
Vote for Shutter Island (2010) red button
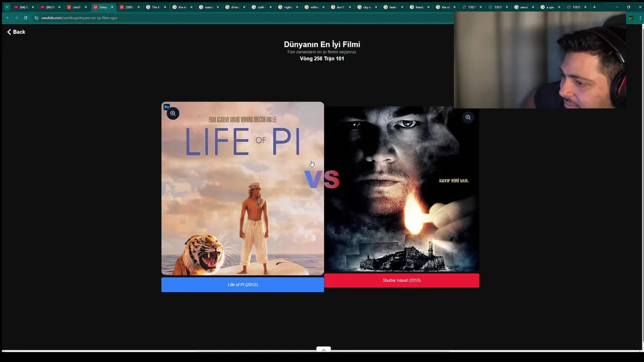[401, 281]
